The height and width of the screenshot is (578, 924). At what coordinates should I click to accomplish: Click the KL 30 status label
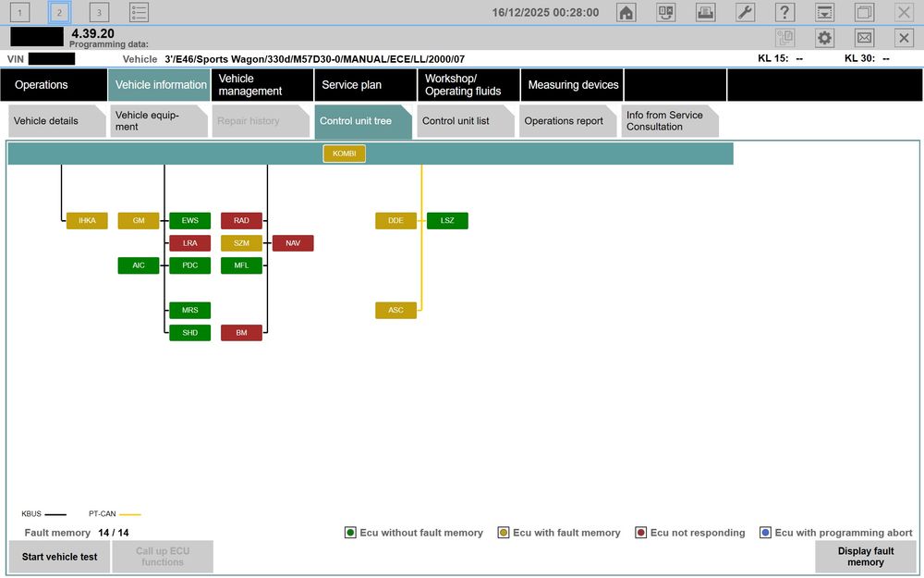867,58
